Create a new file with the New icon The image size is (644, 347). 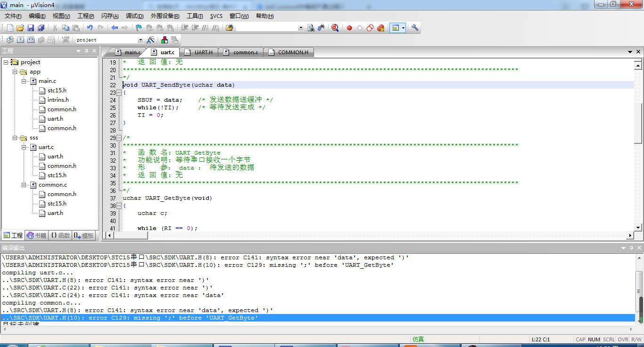(10, 28)
